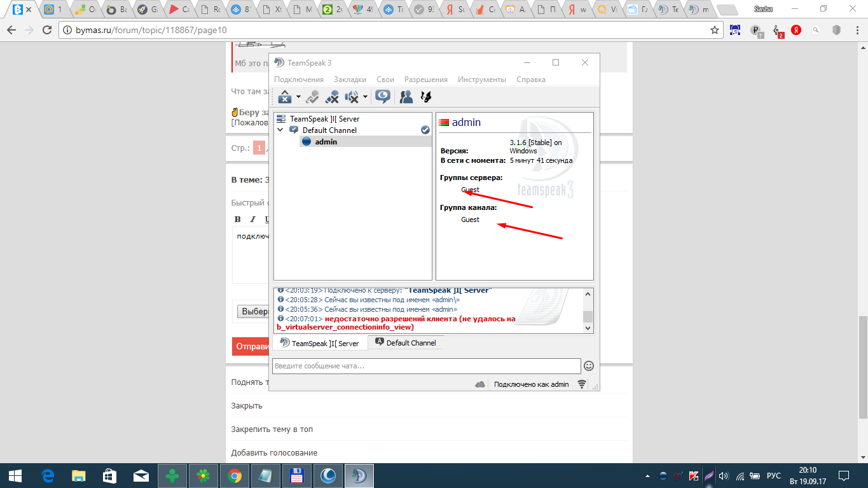Viewport: 868px width, 488px height.
Task: Click the connection signal icon in status bar
Action: (x=582, y=384)
